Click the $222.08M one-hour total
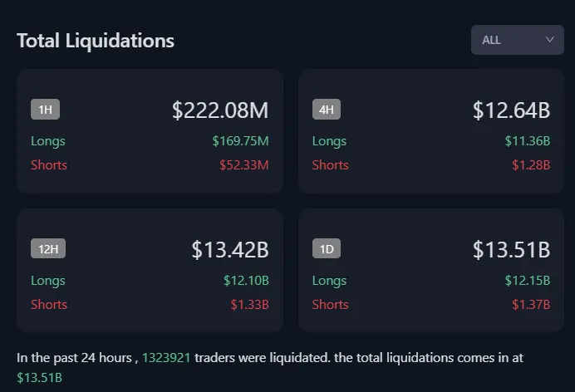Screen dimensions: 575x392 (220, 110)
